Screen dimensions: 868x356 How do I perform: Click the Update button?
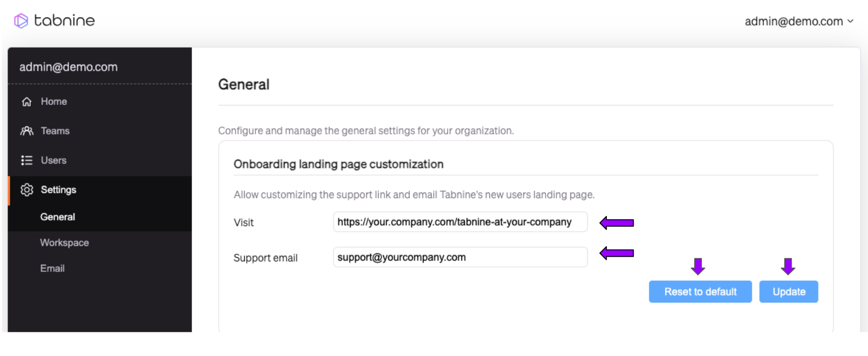pos(788,292)
